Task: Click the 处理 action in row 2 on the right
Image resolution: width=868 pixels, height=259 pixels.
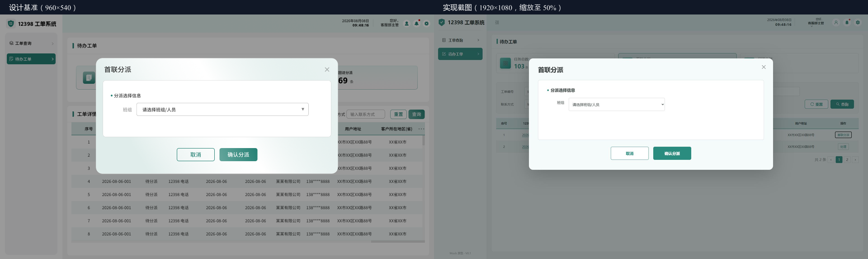Action: pos(843,147)
